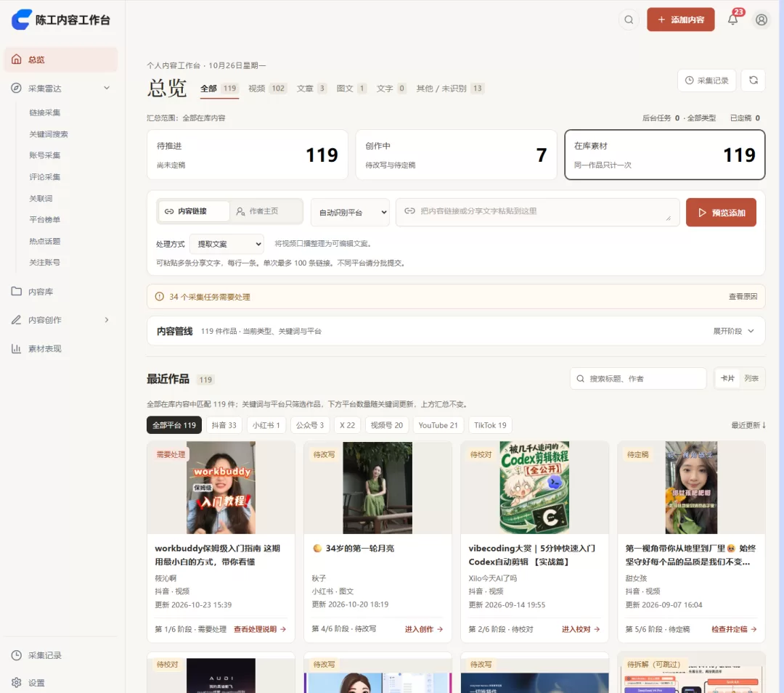Select the 在库素材 119 stat card
The image size is (784, 693).
click(664, 155)
